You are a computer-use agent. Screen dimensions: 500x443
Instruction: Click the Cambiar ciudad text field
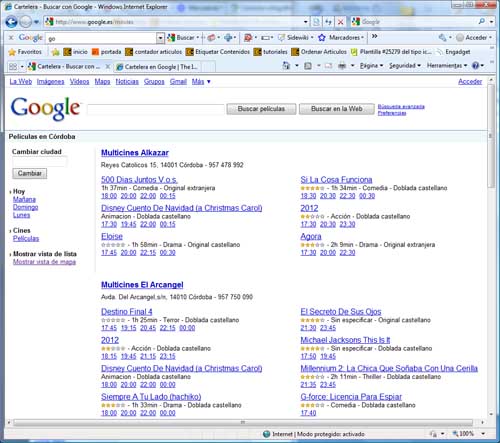(x=39, y=162)
